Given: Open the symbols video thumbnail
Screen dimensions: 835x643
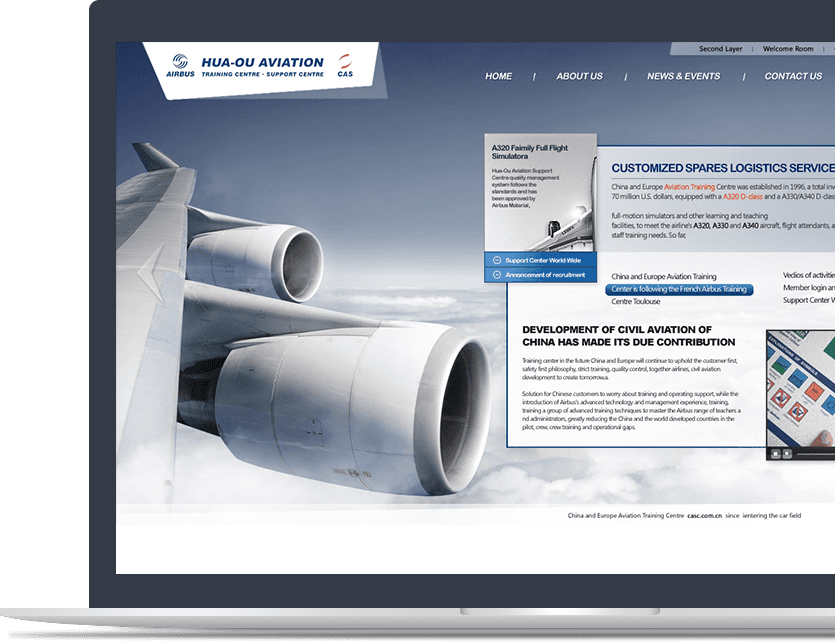Looking at the screenshot, I should pos(802,388).
